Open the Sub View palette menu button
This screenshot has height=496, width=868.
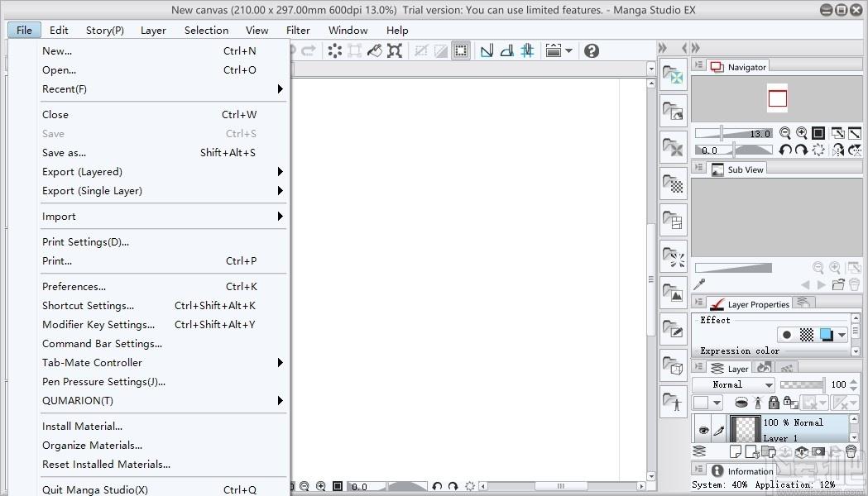tap(699, 168)
